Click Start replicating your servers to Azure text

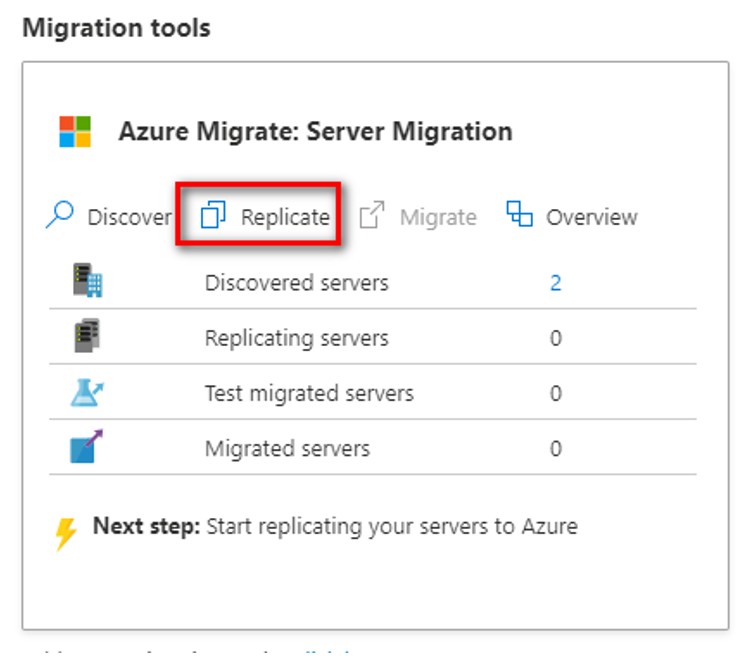[392, 527]
